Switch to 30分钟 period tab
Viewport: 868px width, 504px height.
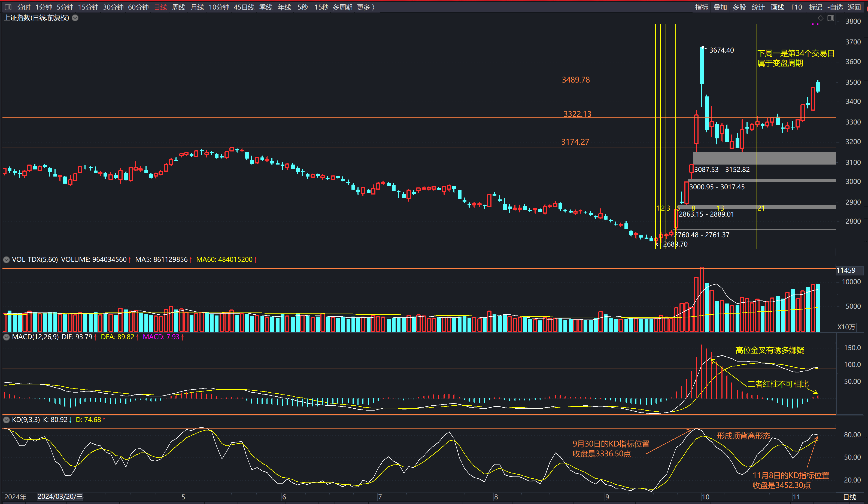tap(113, 7)
